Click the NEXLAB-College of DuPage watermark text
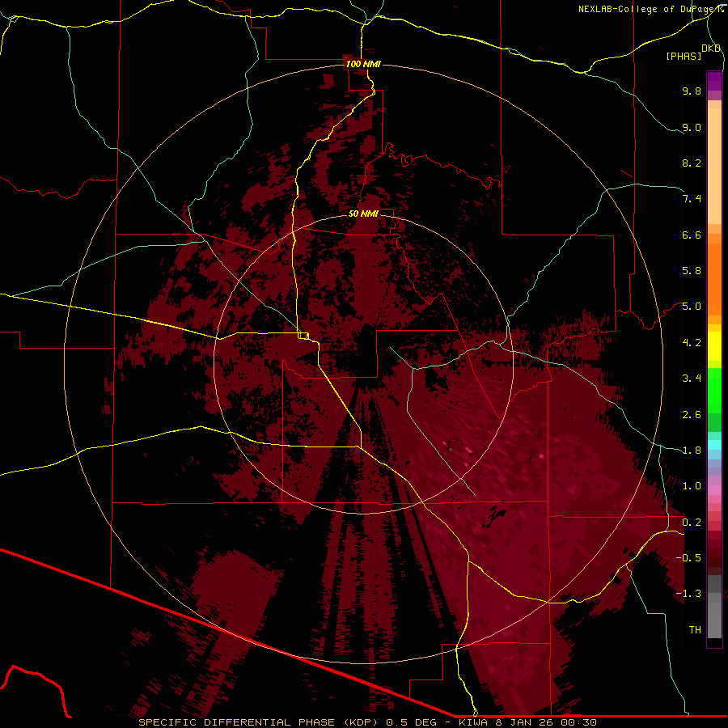Viewport: 728px width, 728px height. click(x=650, y=9)
